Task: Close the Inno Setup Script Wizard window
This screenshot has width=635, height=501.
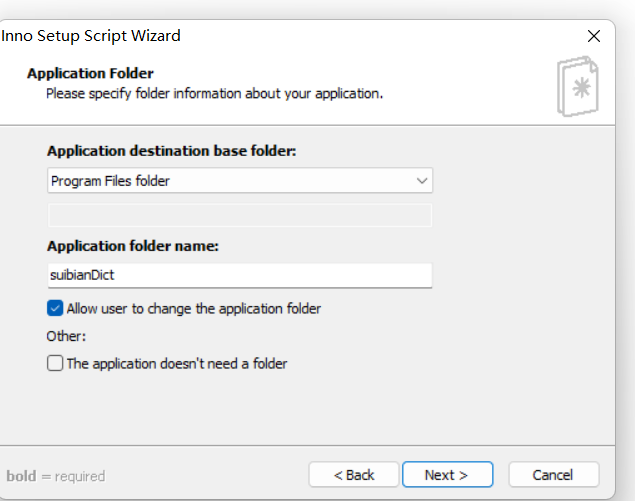Action: 594,36
